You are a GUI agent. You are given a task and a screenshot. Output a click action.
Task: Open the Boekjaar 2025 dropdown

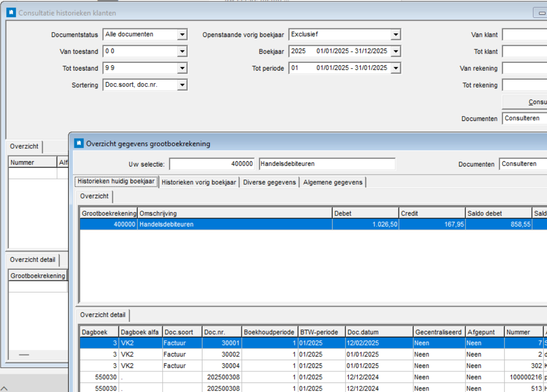pos(395,51)
